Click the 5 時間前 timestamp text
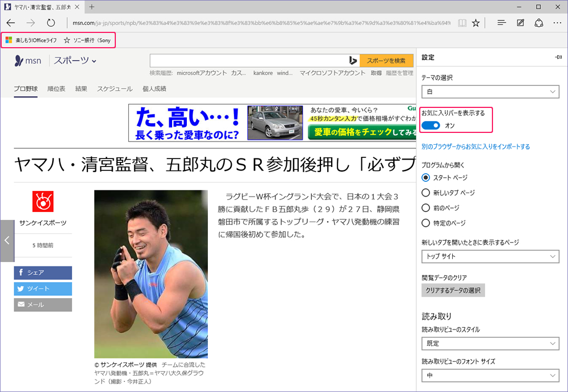 pyautogui.click(x=43, y=245)
